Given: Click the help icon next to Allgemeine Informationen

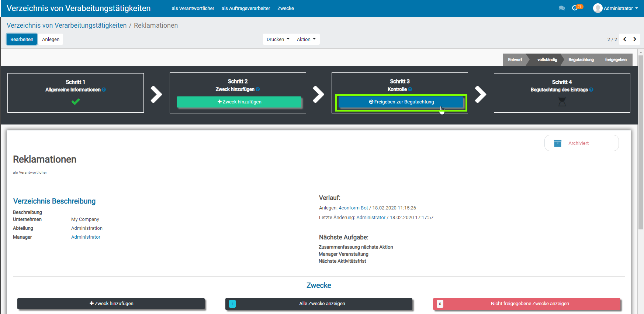Looking at the screenshot, I should [x=104, y=90].
